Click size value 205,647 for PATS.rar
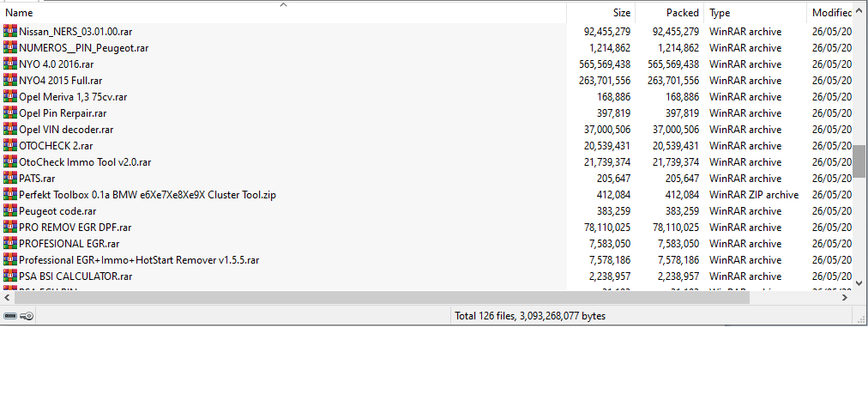This screenshot has width=868, height=395. click(612, 179)
